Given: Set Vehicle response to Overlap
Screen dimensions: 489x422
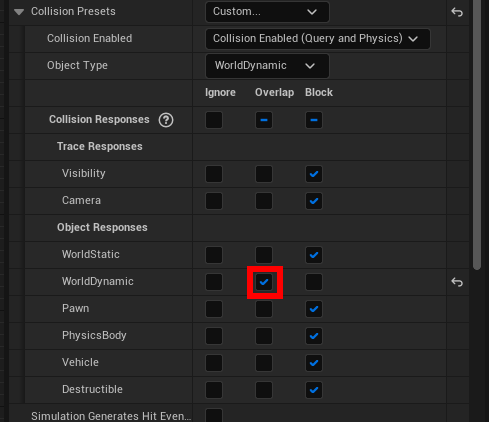Looking at the screenshot, I should pyautogui.click(x=264, y=363).
